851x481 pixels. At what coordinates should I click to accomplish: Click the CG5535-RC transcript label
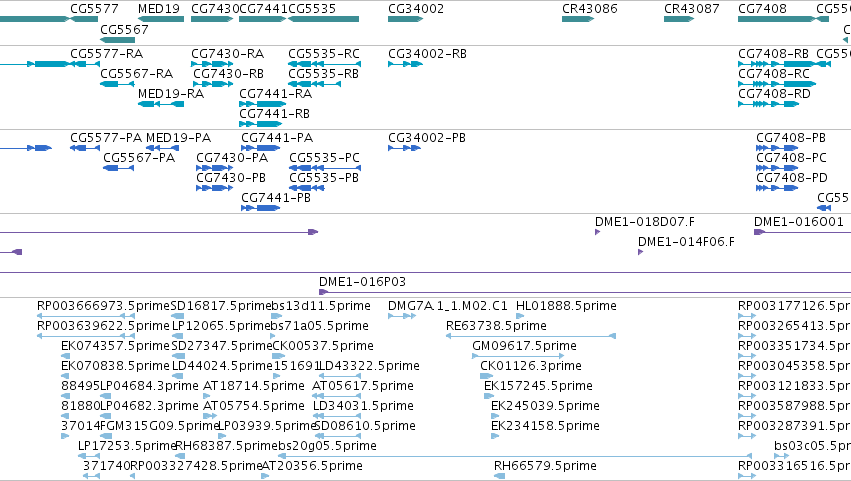point(324,54)
